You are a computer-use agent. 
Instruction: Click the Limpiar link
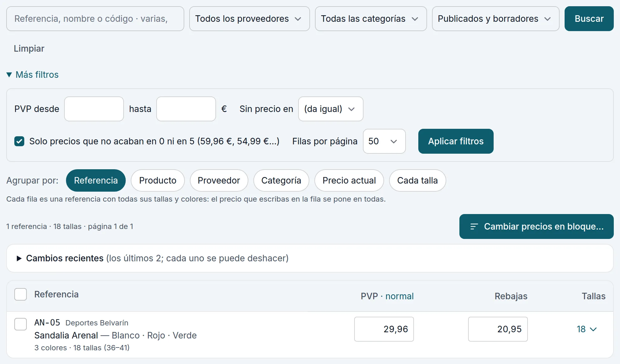pos(29,49)
